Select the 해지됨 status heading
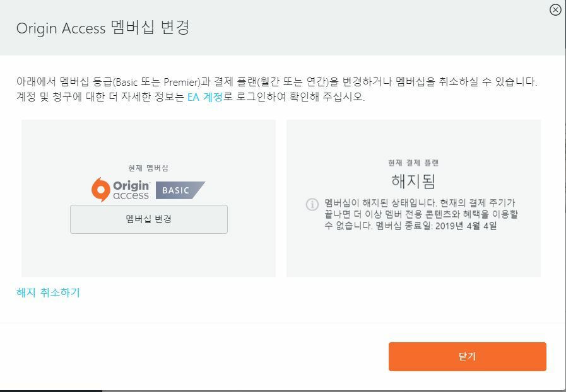Image resolution: width=566 pixels, height=392 pixels. (x=413, y=182)
